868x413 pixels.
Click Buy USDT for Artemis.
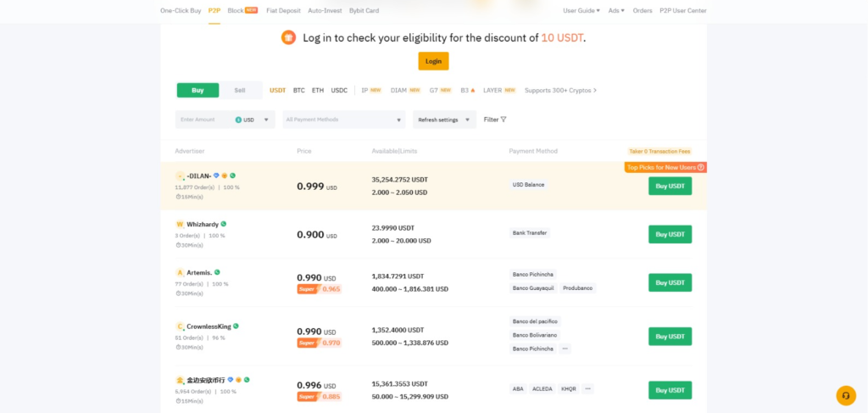(670, 282)
